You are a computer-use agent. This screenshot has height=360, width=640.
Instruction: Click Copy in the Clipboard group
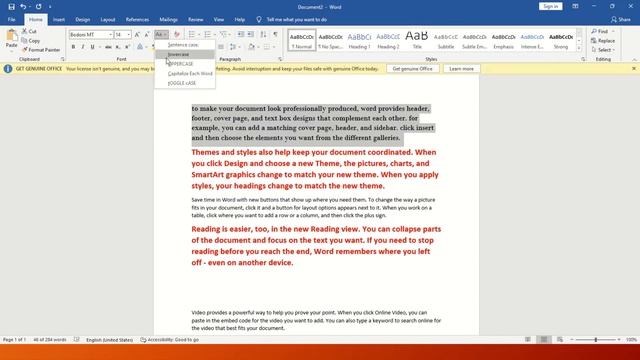31,41
